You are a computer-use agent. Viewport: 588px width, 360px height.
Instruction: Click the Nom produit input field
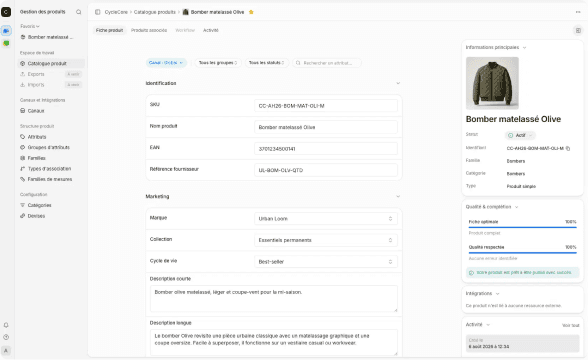tap(326, 127)
